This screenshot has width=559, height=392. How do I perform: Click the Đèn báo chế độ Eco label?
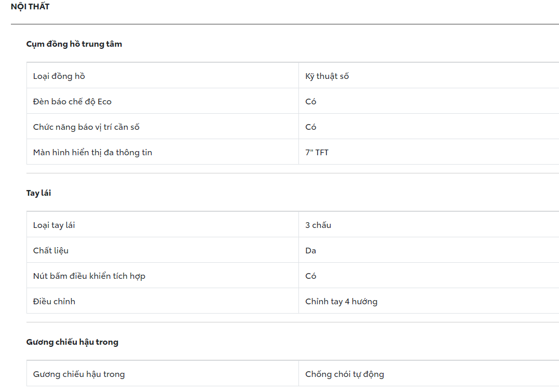pos(72,102)
